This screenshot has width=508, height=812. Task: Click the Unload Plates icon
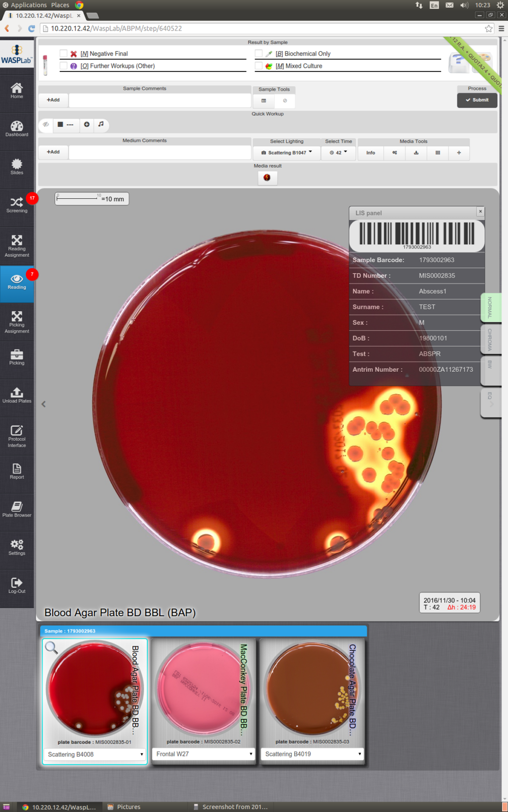[17, 395]
